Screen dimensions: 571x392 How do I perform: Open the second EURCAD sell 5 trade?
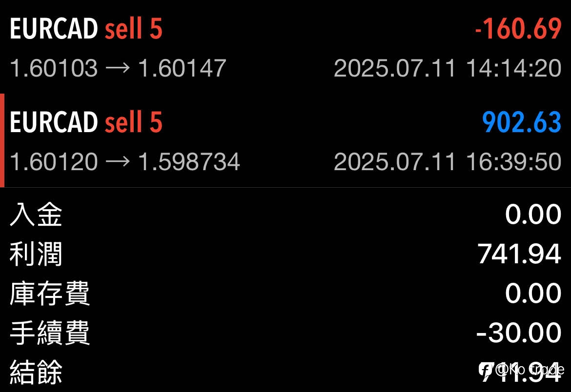coord(285,140)
